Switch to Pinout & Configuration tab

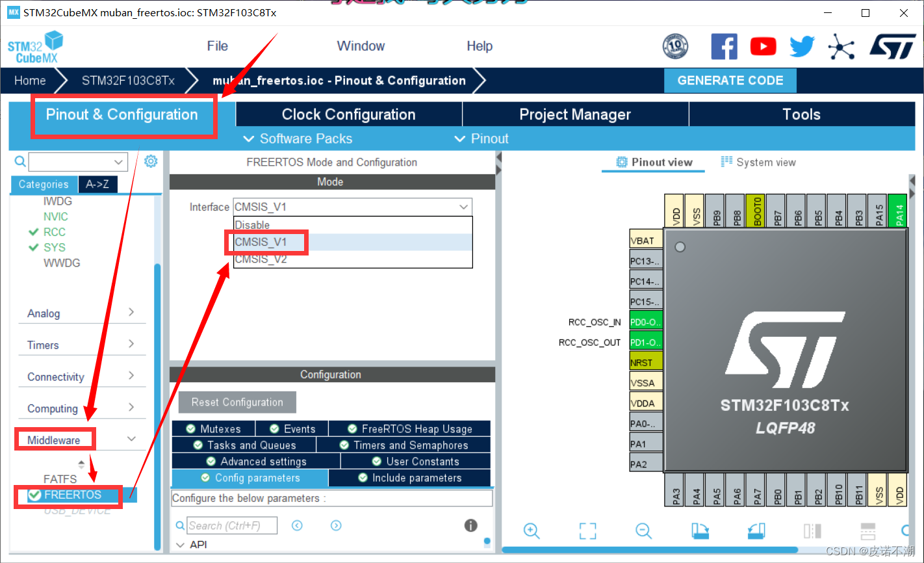(x=122, y=115)
